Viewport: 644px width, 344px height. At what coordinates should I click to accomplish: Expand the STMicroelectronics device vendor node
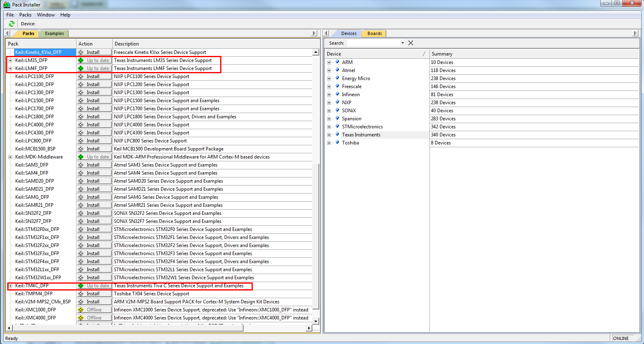[x=329, y=127]
